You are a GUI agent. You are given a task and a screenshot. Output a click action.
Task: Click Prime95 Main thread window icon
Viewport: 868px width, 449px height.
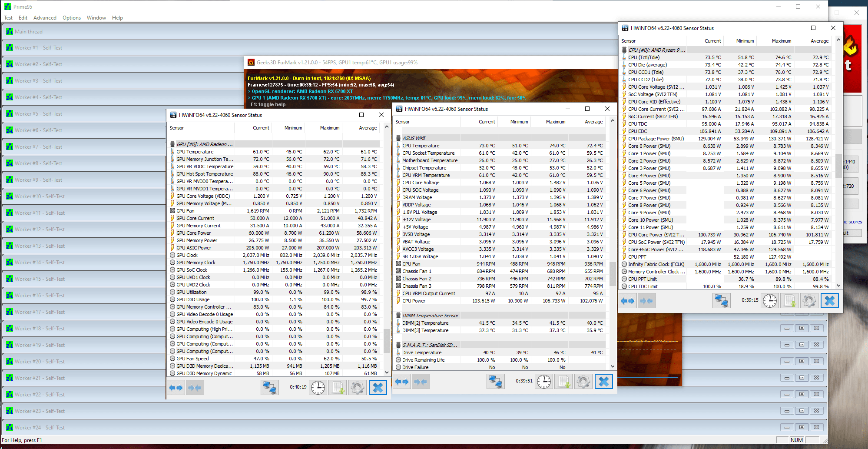[x=10, y=31]
